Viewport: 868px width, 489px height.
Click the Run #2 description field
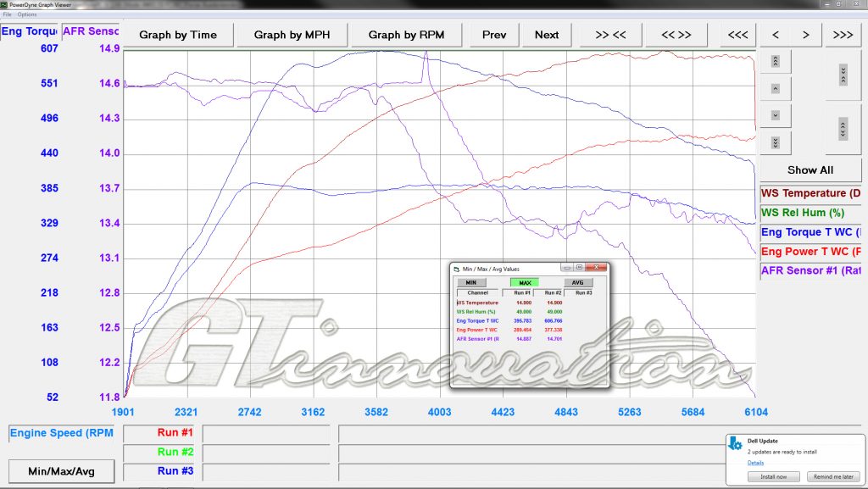(266, 453)
